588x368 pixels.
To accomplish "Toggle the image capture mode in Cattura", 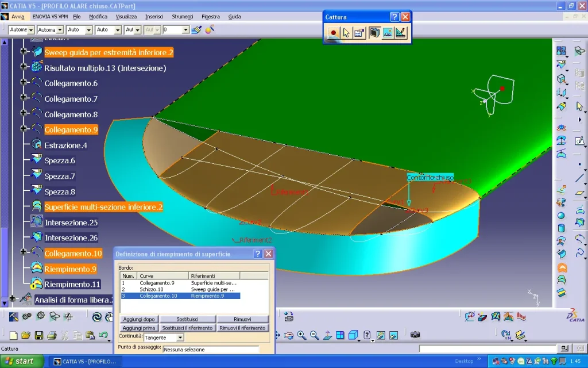I will tap(388, 33).
